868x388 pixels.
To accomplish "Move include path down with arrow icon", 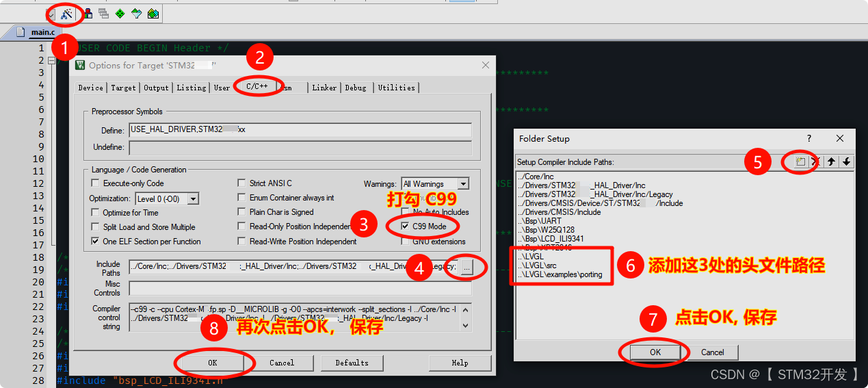I will (x=847, y=161).
